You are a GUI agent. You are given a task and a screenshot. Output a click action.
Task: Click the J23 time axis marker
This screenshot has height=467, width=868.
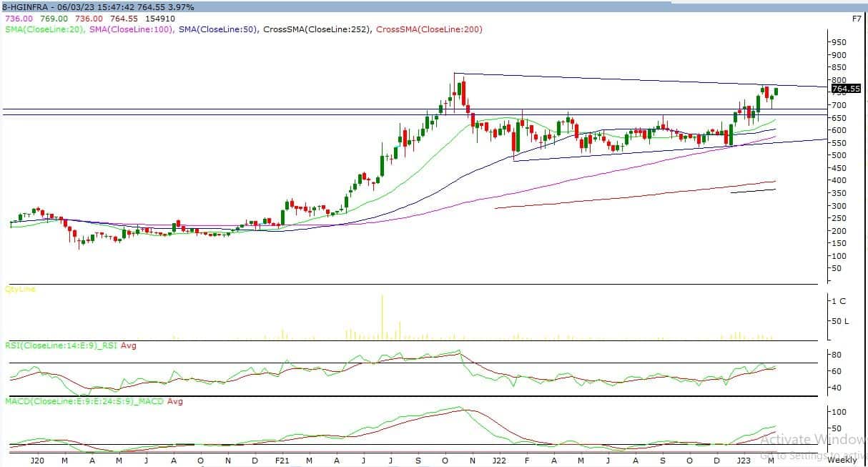pyautogui.click(x=745, y=461)
